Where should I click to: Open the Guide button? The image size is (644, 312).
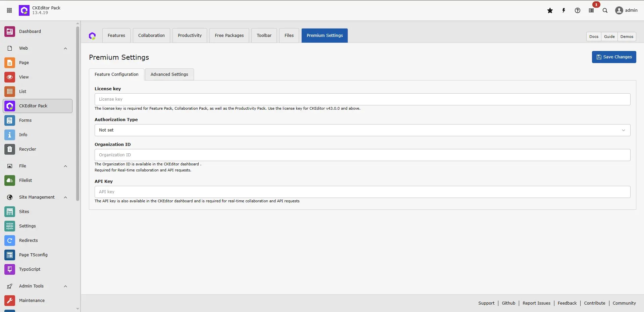pyautogui.click(x=609, y=37)
